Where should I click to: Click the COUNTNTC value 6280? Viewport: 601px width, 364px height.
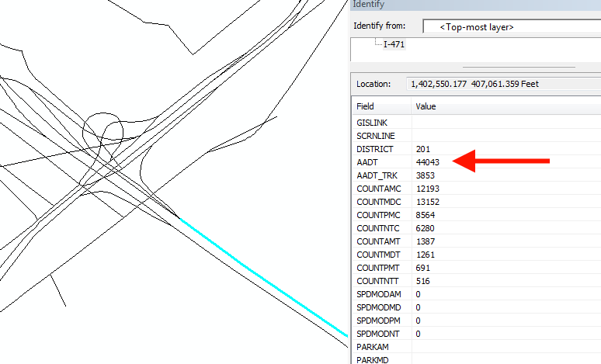(x=425, y=228)
